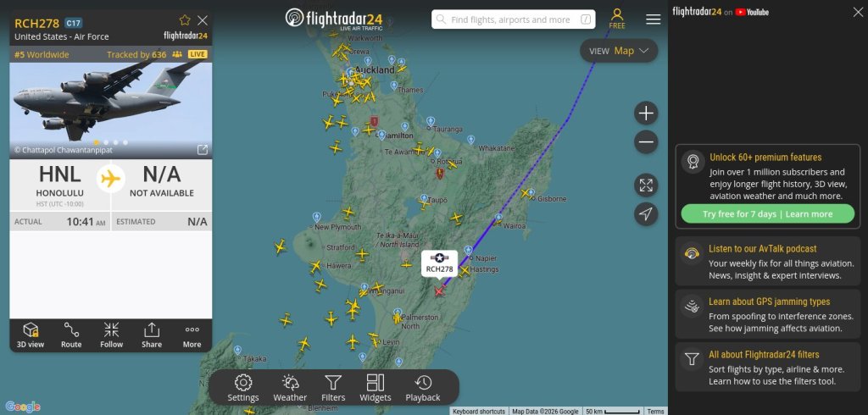Open Filters in bottom toolbar
This screenshot has width=868, height=415.
pos(333,388)
